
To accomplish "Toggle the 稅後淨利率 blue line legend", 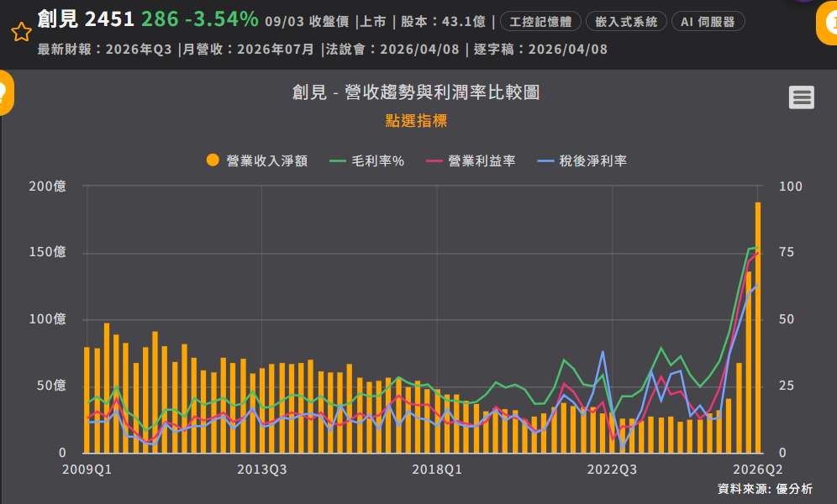I will (582, 160).
